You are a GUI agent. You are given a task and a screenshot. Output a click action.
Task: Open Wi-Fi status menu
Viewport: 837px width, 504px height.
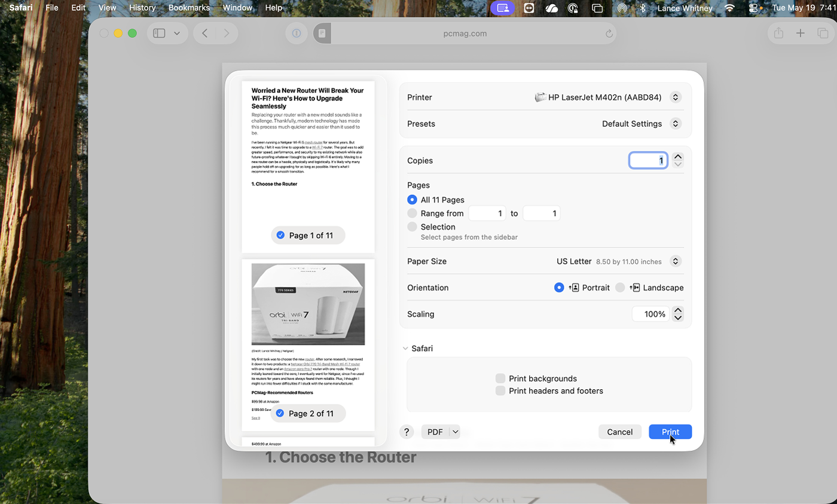pos(729,8)
